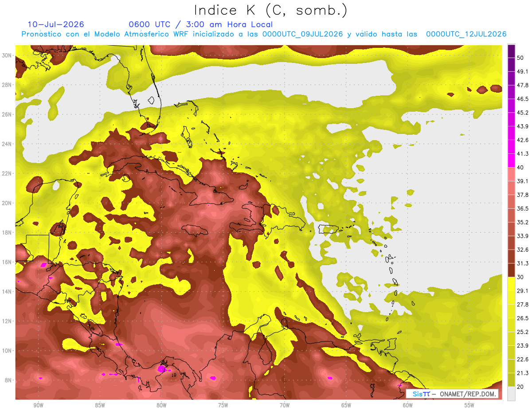Click the gray colorbar segment below 20
The height and width of the screenshot is (411, 532).
click(511, 393)
